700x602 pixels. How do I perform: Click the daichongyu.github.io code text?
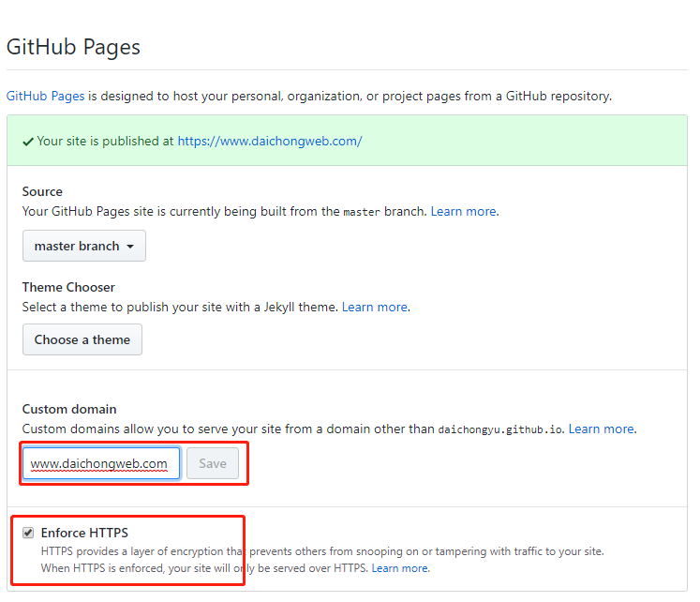(500, 429)
